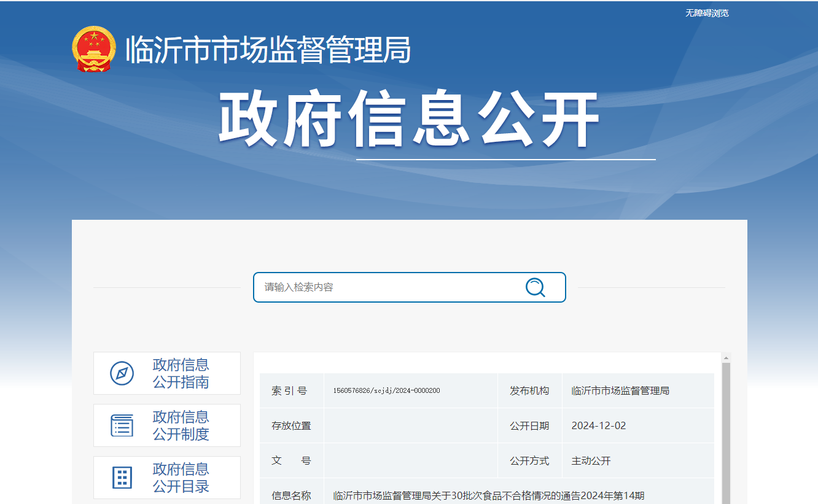
Task: Click the 临沂市市场监督管理局 site title
Action: click(x=268, y=50)
